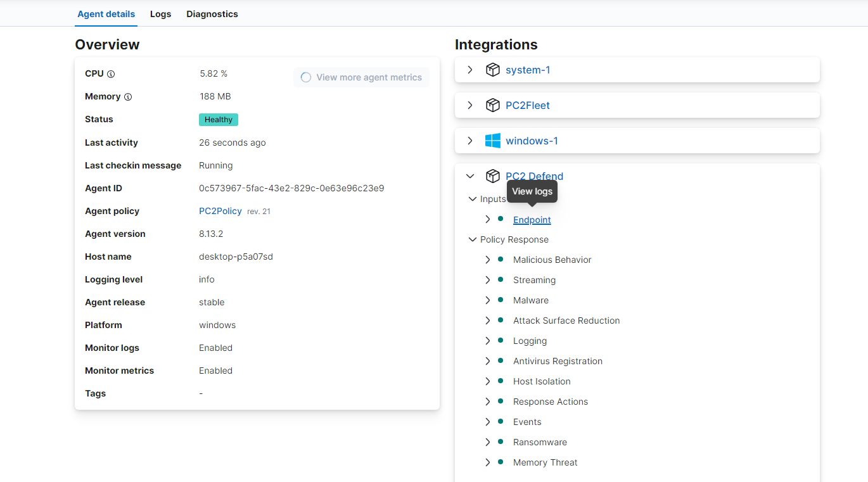Open the Endpoint input logs link
Viewport: 868px width, 482px height.
click(532, 220)
